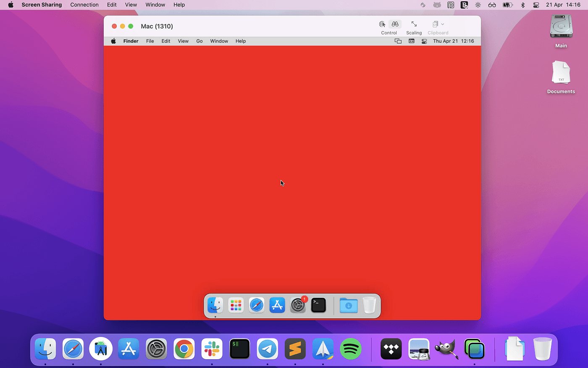The height and width of the screenshot is (368, 588).
Task: Click the remote clock Thu Apr 21 12:16
Action: (454, 41)
